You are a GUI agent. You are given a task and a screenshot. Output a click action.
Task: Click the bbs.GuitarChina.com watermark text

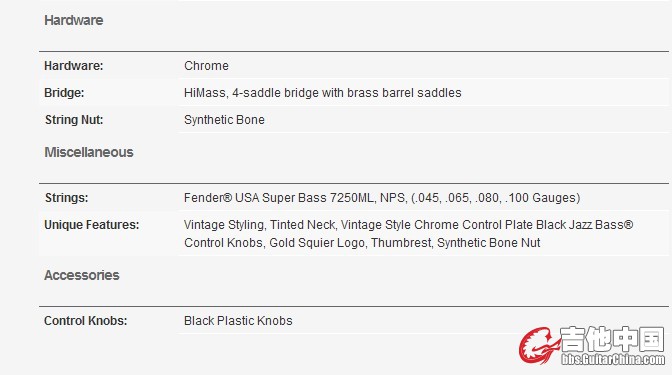(x=613, y=359)
